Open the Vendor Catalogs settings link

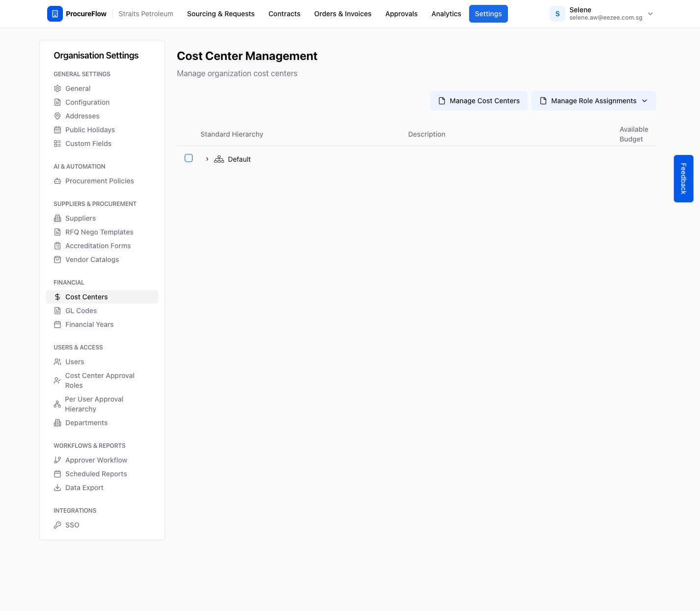(x=102, y=260)
